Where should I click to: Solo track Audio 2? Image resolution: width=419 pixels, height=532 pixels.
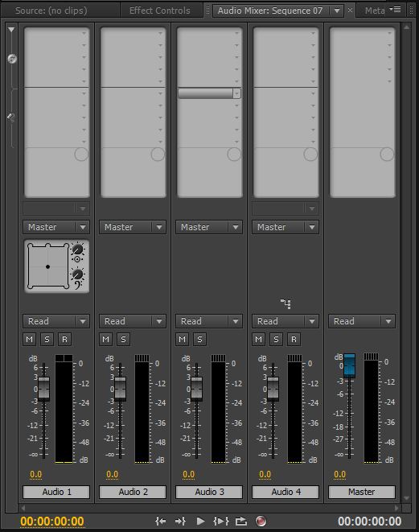[123, 340]
